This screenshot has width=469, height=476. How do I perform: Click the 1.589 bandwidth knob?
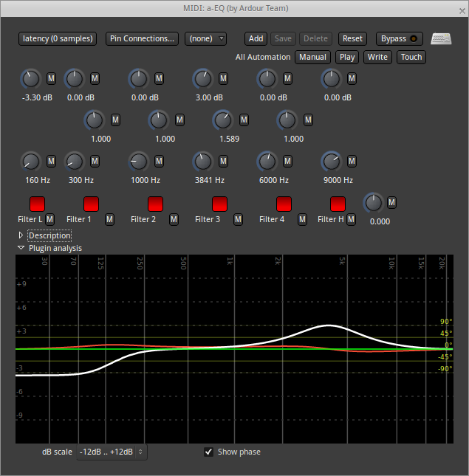[222, 120]
